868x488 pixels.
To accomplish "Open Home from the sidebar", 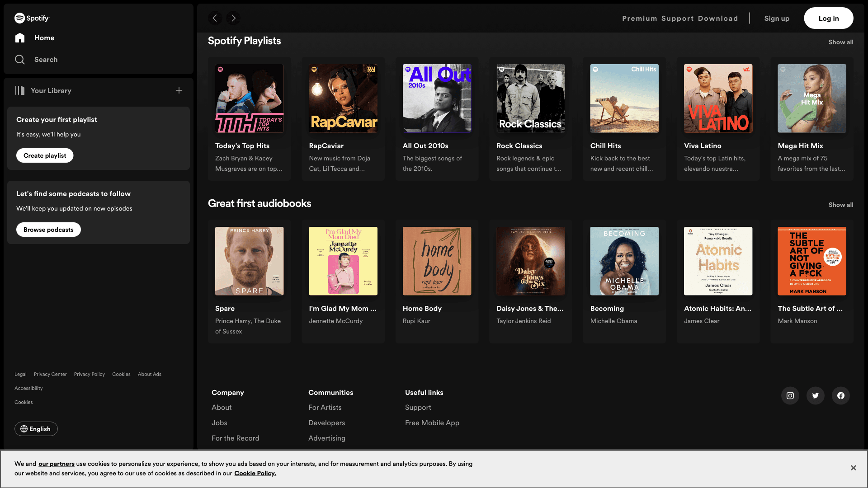I will point(34,38).
